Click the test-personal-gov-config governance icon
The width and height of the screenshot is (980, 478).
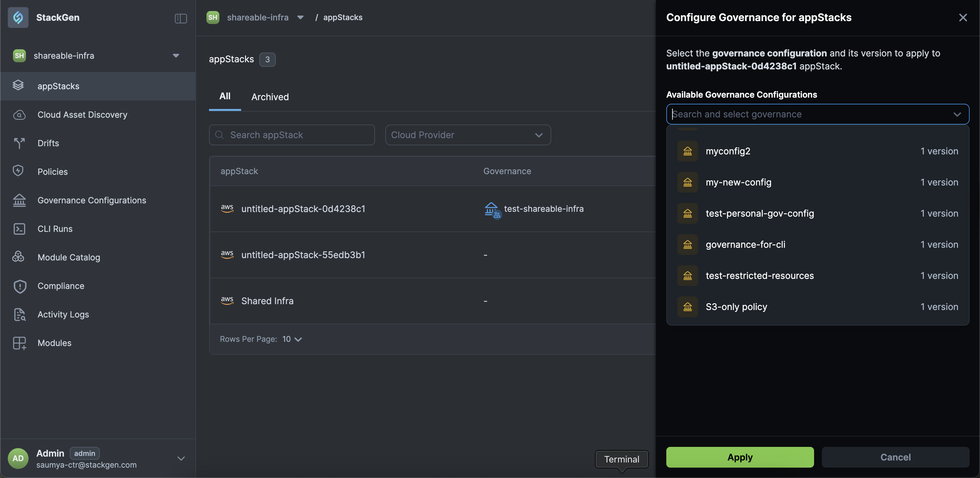[x=687, y=213]
